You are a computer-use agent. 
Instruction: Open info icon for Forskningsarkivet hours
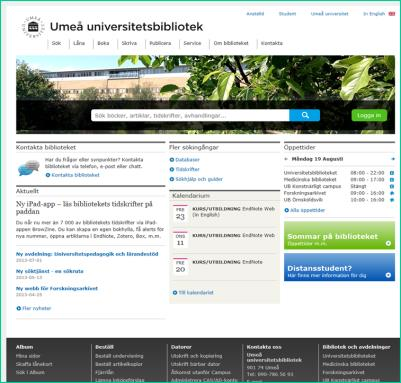392,193
